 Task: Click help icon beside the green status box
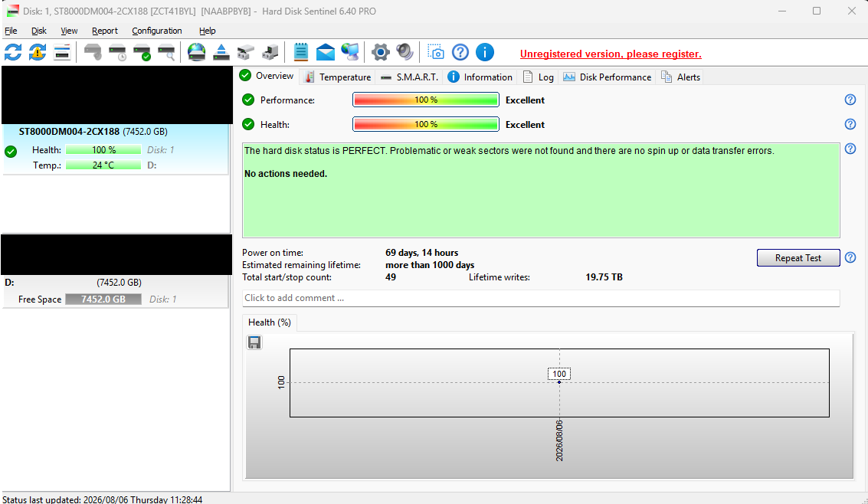pos(850,149)
